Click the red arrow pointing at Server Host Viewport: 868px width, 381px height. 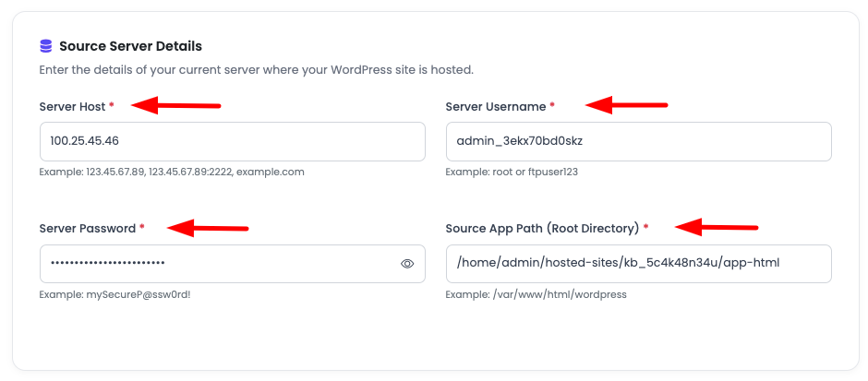[x=175, y=106]
